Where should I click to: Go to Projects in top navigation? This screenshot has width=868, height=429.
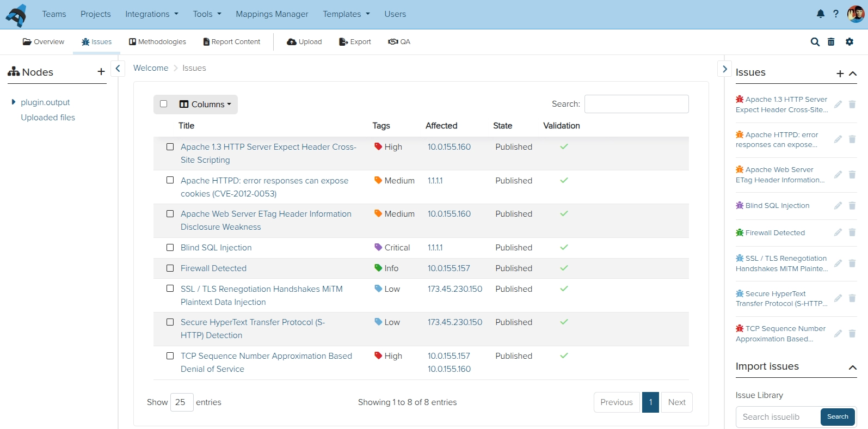click(x=96, y=14)
